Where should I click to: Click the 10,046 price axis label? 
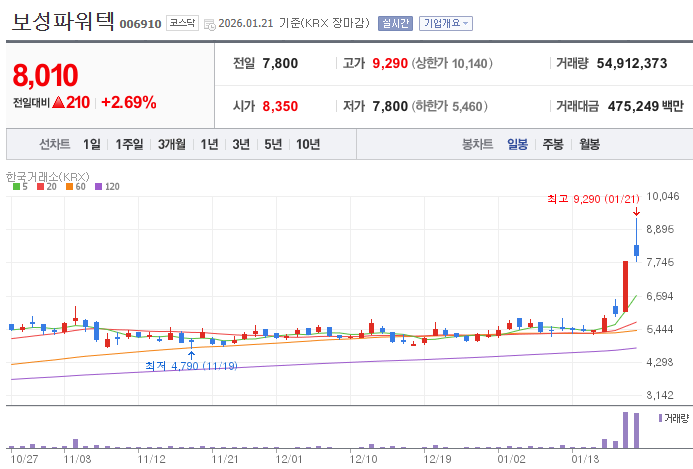pyautogui.click(x=663, y=196)
